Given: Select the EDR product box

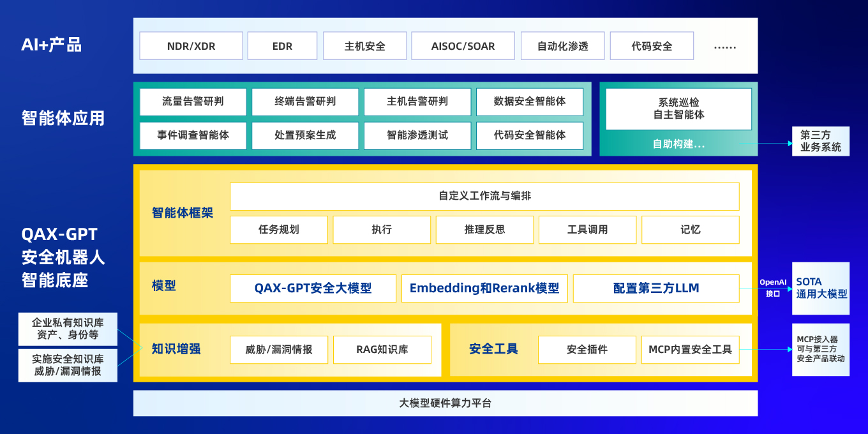Looking at the screenshot, I should [282, 46].
